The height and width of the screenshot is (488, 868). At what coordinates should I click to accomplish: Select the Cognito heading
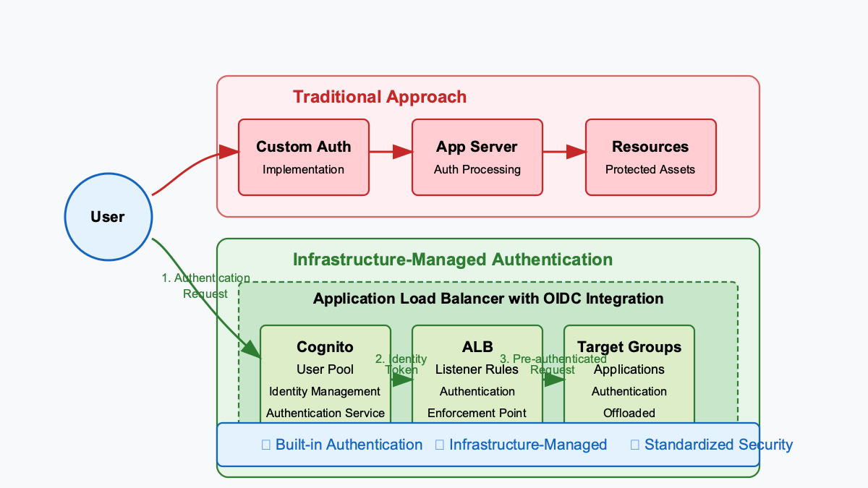325,347
